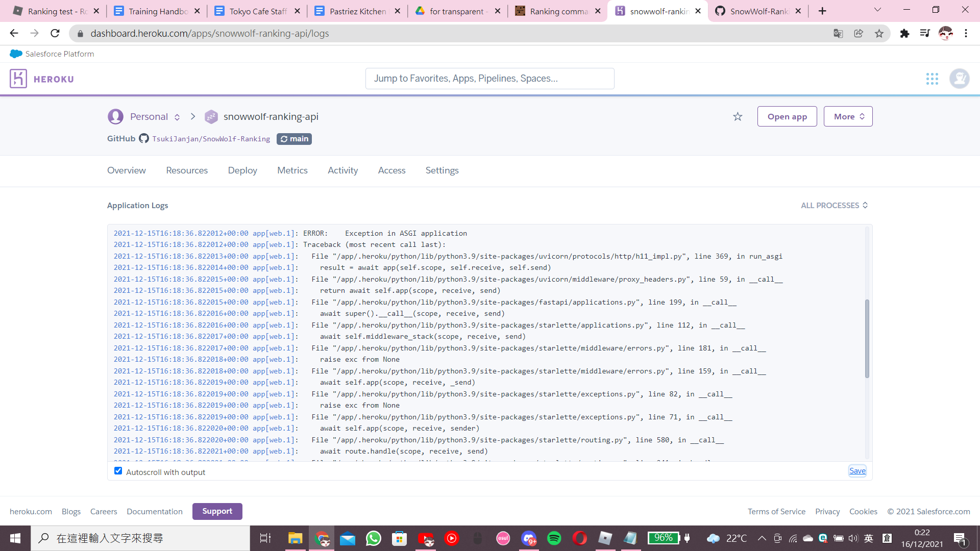Click the Save logs link
The height and width of the screenshot is (551, 980).
(x=857, y=470)
